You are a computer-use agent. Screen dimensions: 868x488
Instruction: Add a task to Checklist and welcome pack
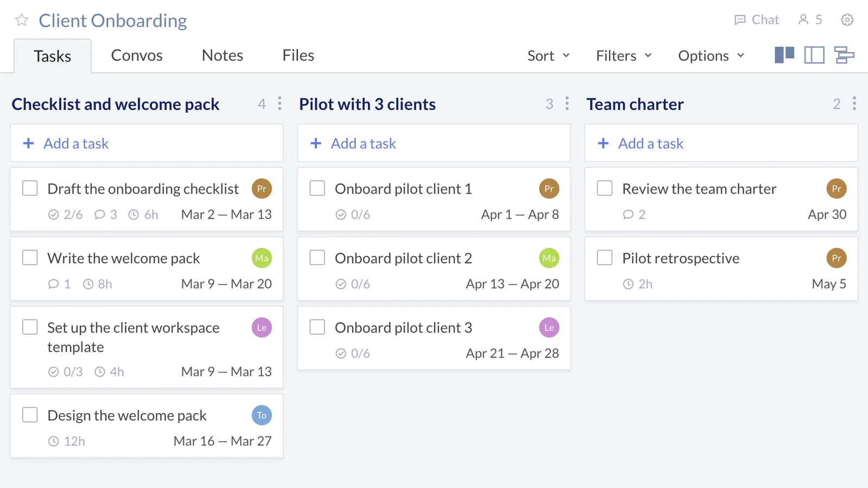click(x=146, y=143)
